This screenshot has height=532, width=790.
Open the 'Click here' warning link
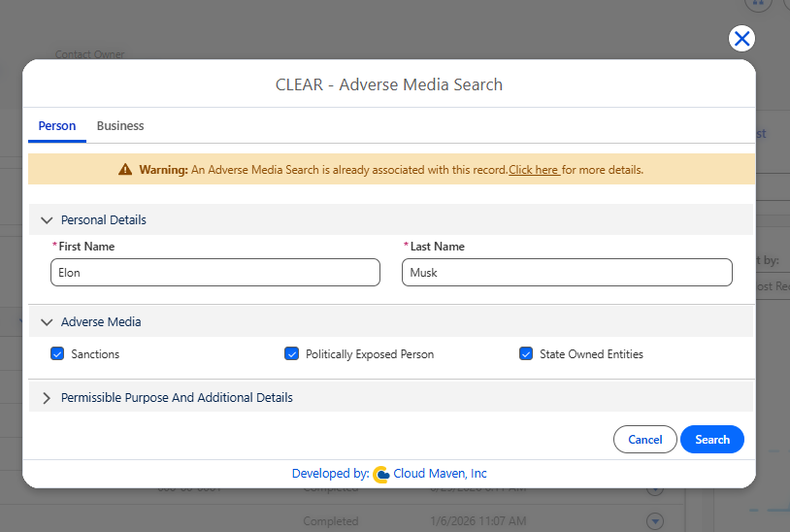(534, 170)
